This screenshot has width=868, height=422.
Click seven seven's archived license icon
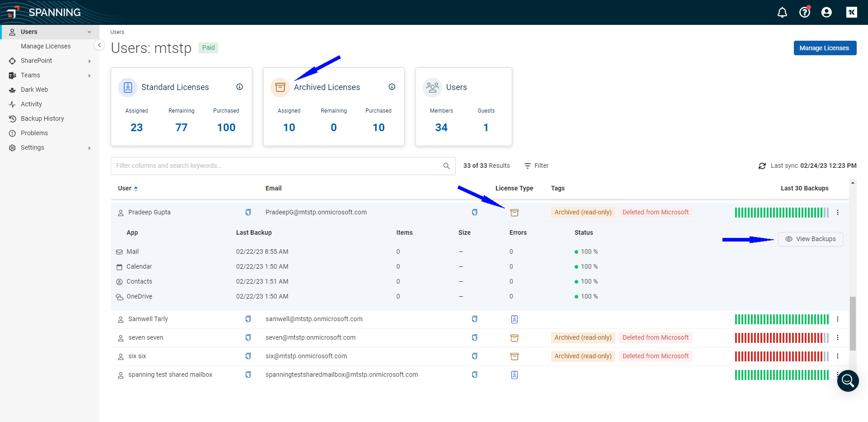point(514,338)
